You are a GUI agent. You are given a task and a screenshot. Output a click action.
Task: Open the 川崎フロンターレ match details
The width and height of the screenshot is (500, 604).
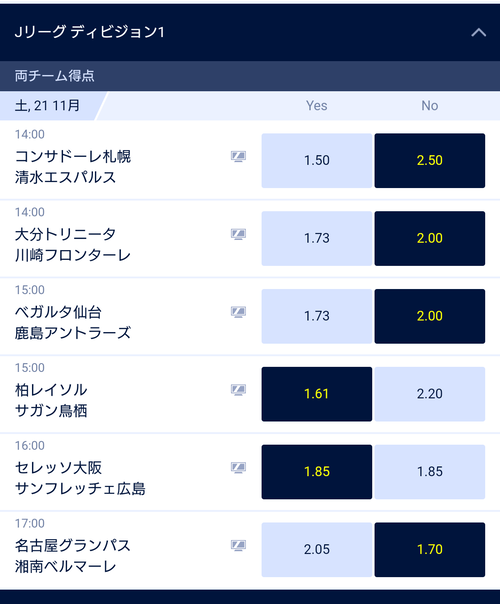[73, 255]
